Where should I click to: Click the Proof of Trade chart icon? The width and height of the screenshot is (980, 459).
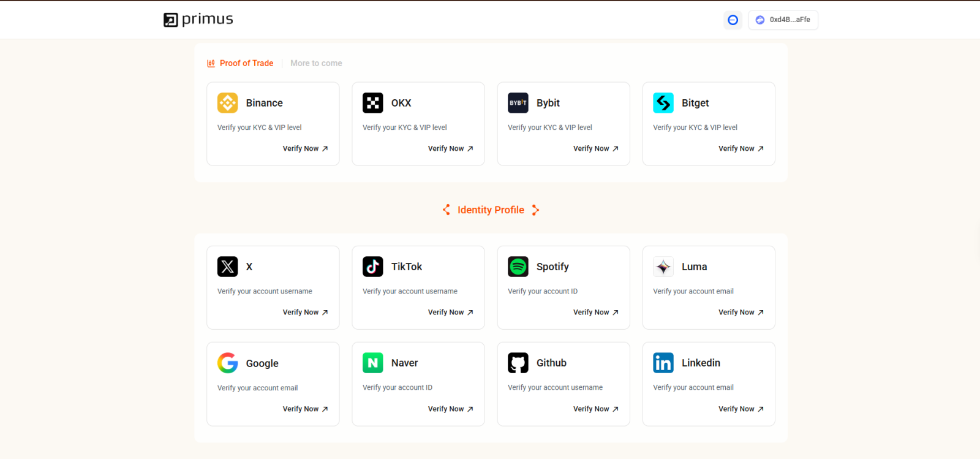[x=211, y=63]
